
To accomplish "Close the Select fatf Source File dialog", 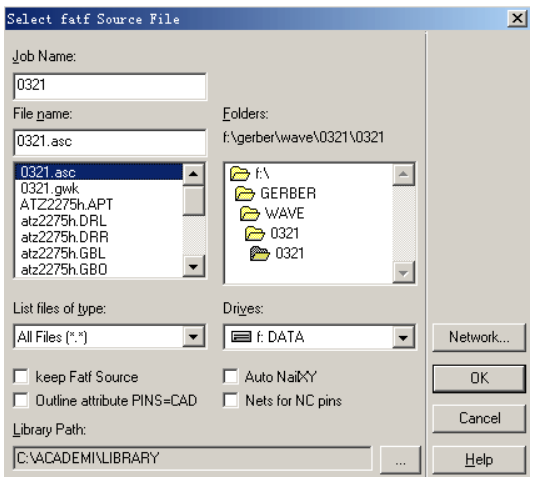I will click(x=517, y=18).
